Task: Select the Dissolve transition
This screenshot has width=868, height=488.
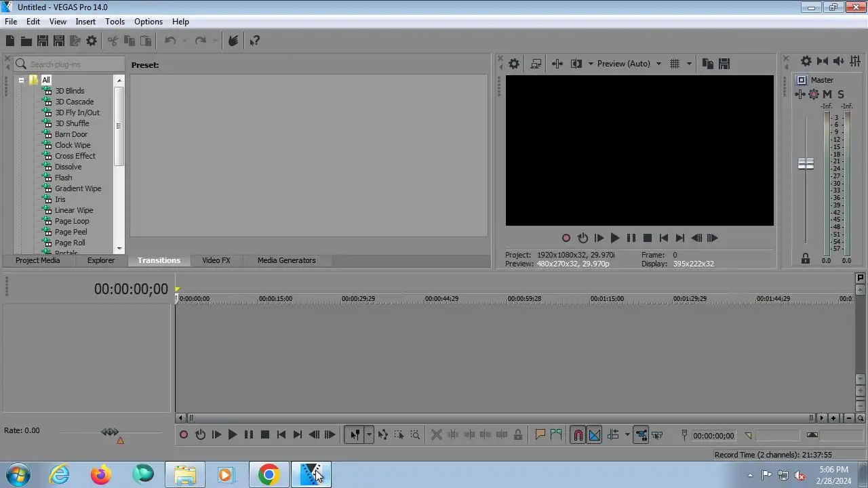Action: (x=68, y=167)
